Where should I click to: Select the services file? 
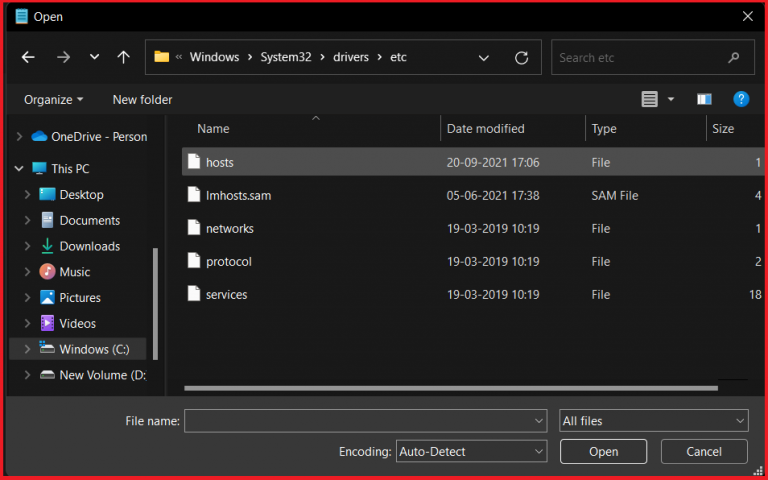point(473,294)
